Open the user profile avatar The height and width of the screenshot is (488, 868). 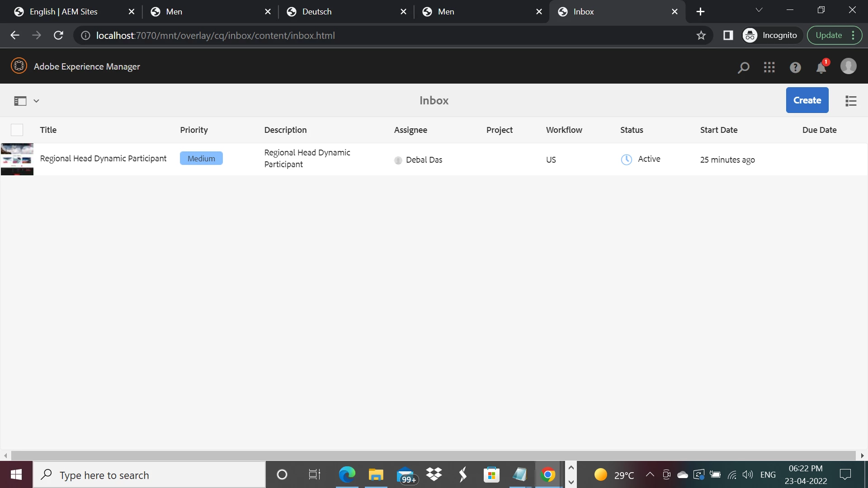pos(848,66)
